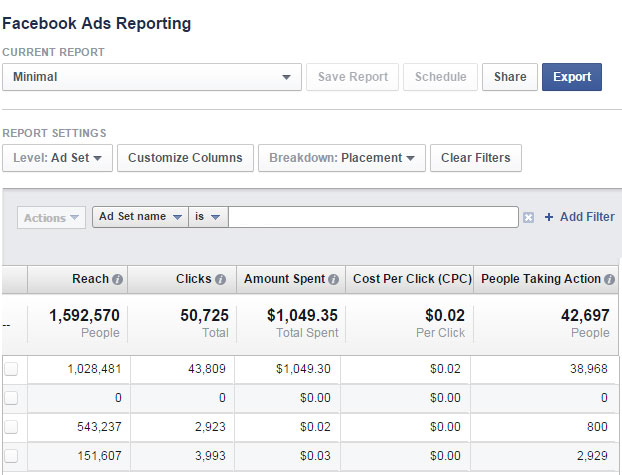
Task: Sort by the Amount Spent column header
Action: pyautogui.click(x=291, y=279)
